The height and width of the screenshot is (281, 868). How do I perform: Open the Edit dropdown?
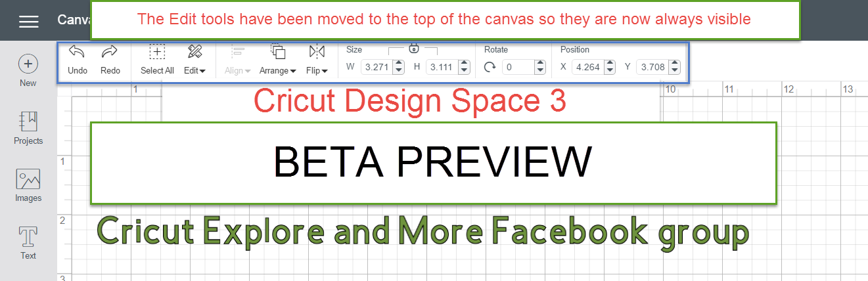pos(194,59)
